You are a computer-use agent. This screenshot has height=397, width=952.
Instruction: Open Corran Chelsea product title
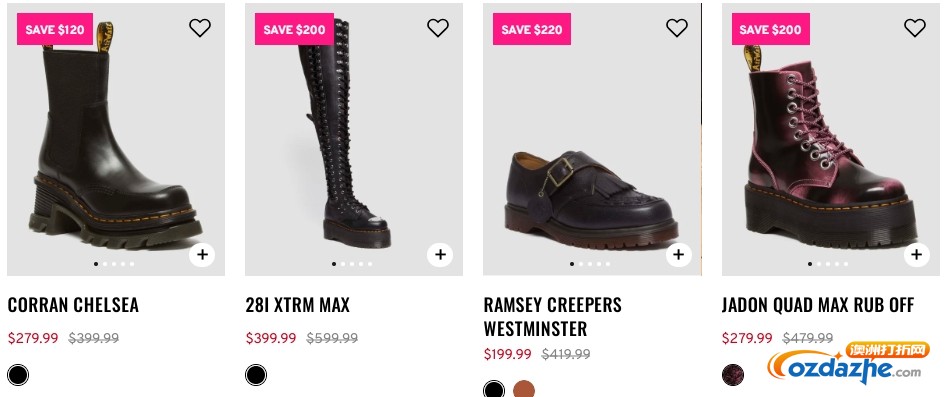73,304
